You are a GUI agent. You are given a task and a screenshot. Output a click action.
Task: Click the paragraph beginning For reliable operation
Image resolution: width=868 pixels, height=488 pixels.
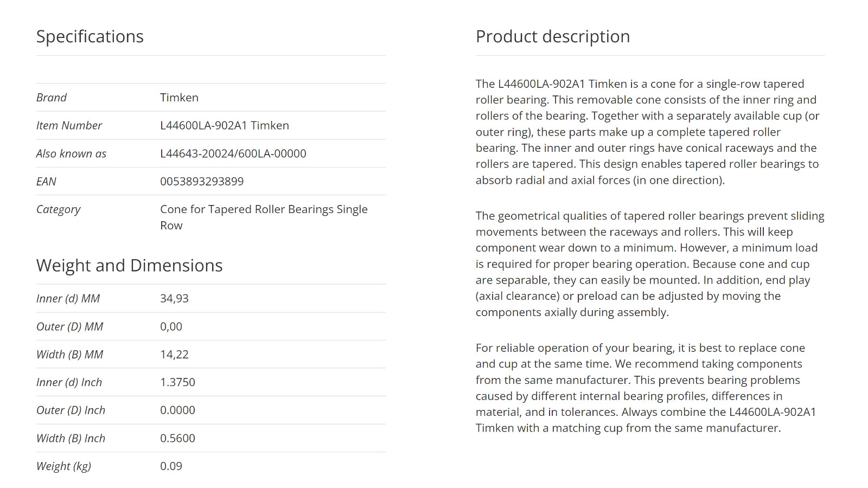(646, 388)
